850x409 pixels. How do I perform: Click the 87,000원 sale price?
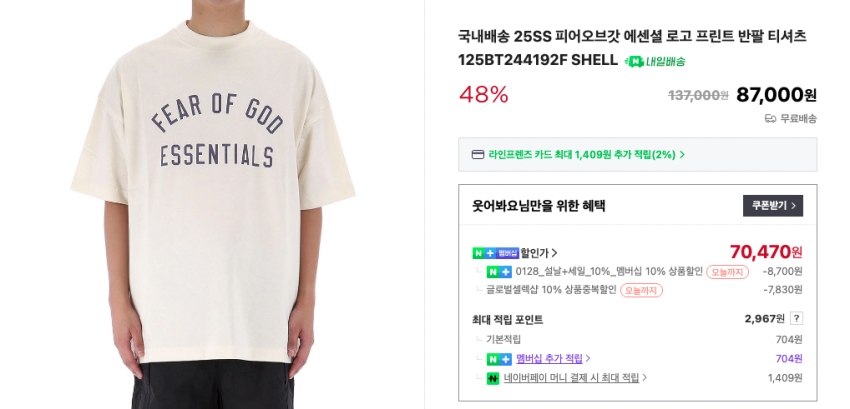776,95
